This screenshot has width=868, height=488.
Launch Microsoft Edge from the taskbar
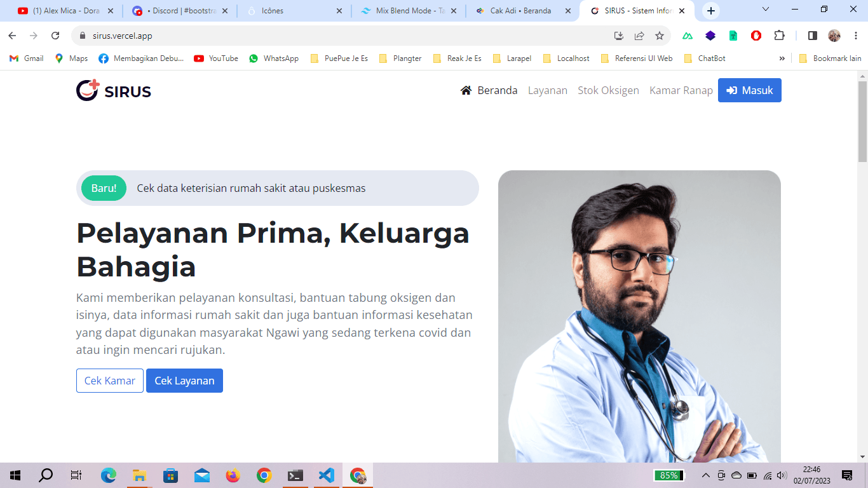coord(109,475)
